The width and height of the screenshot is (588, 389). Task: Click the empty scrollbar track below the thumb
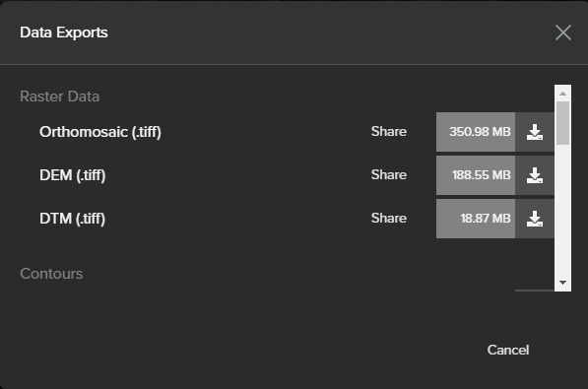(x=562, y=210)
